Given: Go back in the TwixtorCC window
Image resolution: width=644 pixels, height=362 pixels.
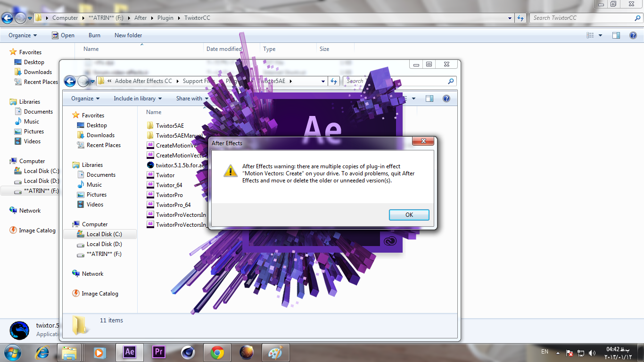Looking at the screenshot, I should click(x=7, y=18).
